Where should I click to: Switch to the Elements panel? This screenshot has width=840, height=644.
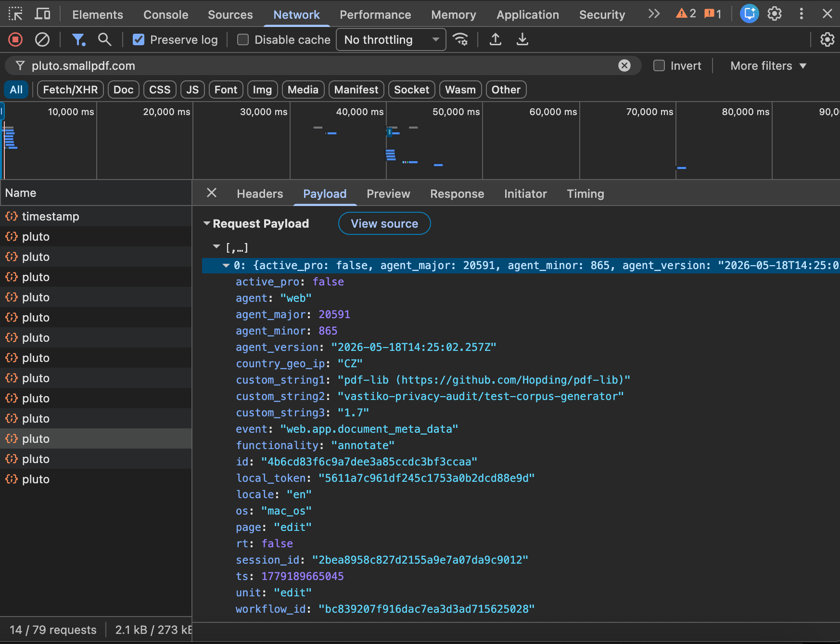pyautogui.click(x=98, y=14)
